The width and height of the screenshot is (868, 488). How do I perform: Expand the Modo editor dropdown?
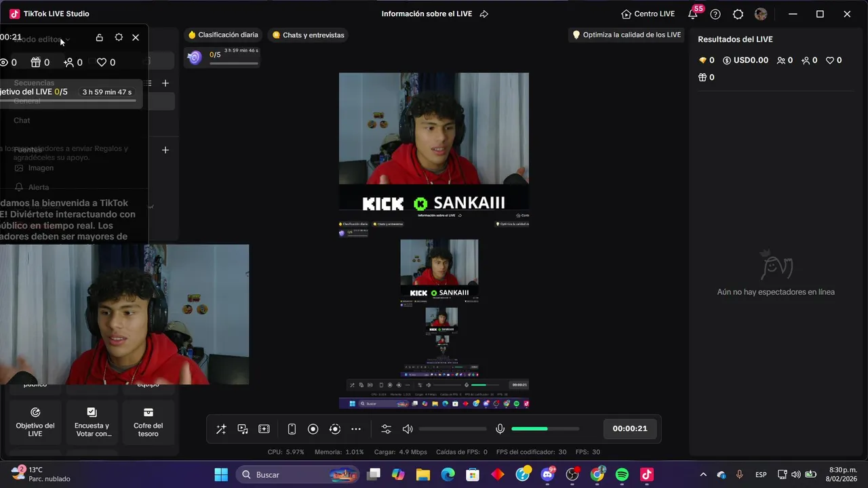pyautogui.click(x=42, y=39)
